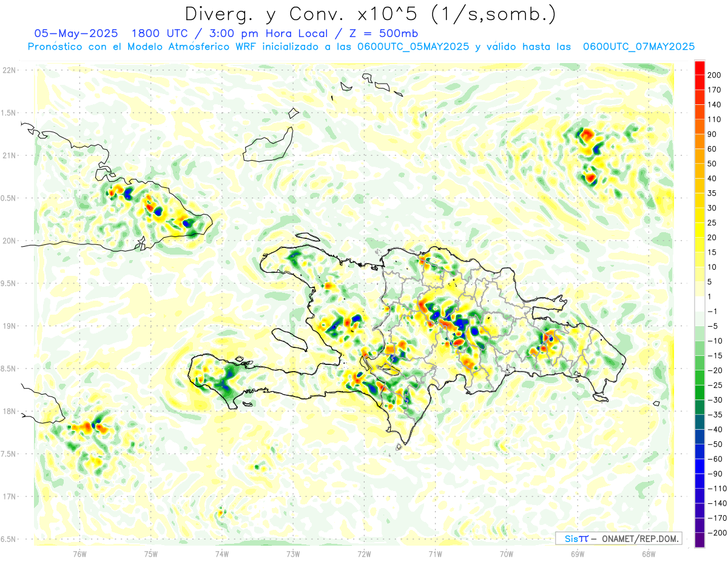Click the '68W' longitude label

click(649, 553)
